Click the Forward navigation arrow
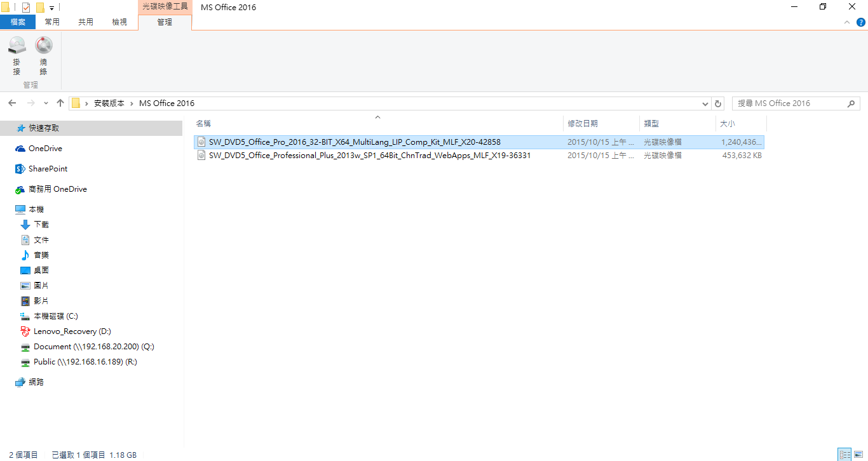868x461 pixels. [31, 103]
